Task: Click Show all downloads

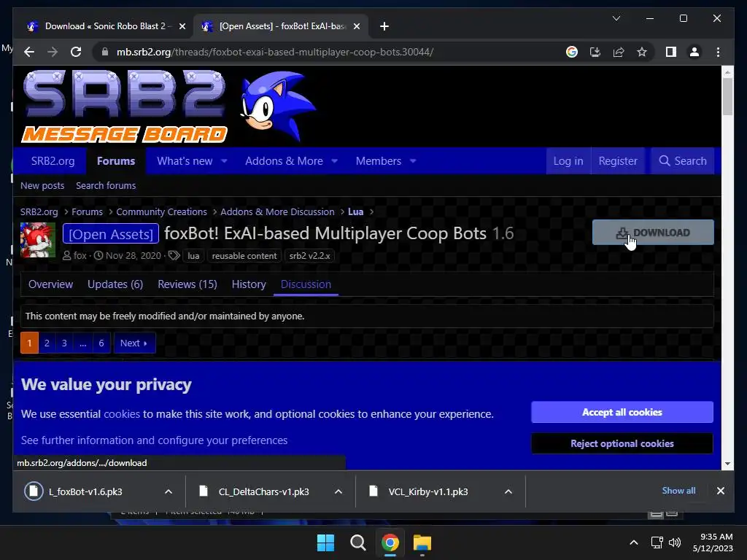Action: coord(678,491)
